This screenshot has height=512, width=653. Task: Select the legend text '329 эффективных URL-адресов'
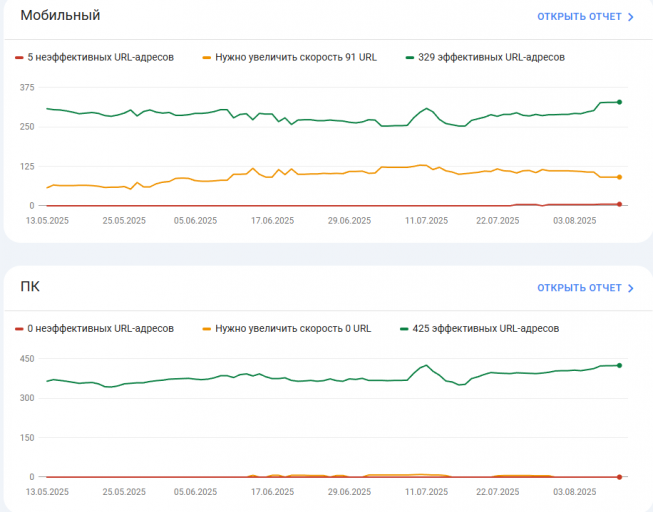tap(491, 57)
